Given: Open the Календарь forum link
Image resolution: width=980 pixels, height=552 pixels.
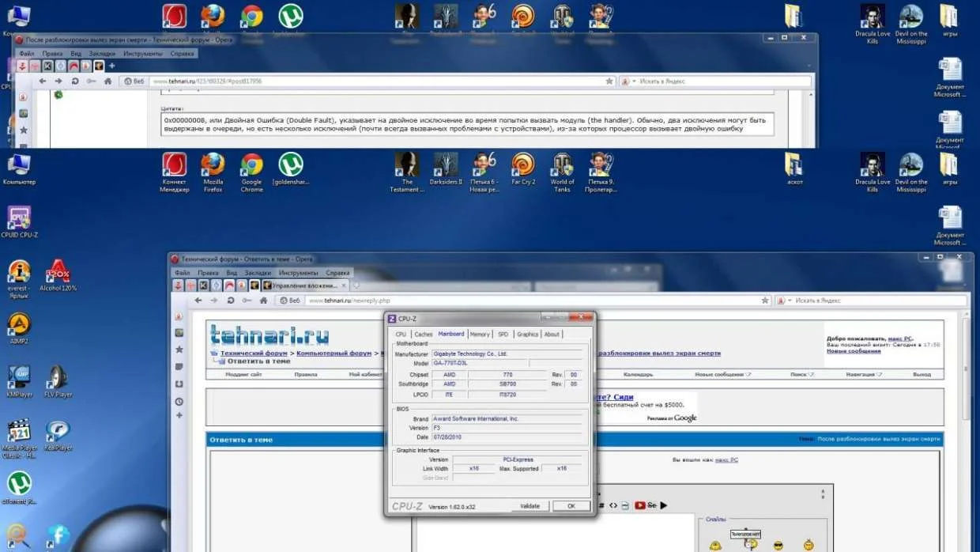Looking at the screenshot, I should click(x=638, y=374).
